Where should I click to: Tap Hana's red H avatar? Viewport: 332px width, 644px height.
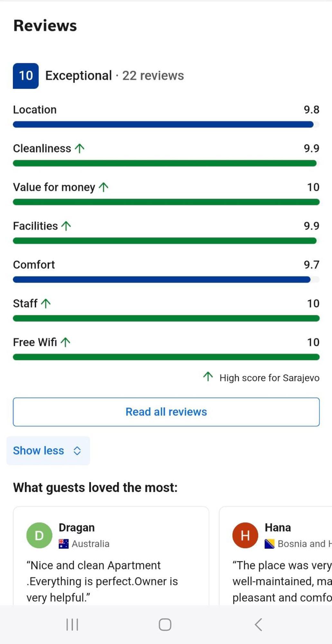(245, 535)
